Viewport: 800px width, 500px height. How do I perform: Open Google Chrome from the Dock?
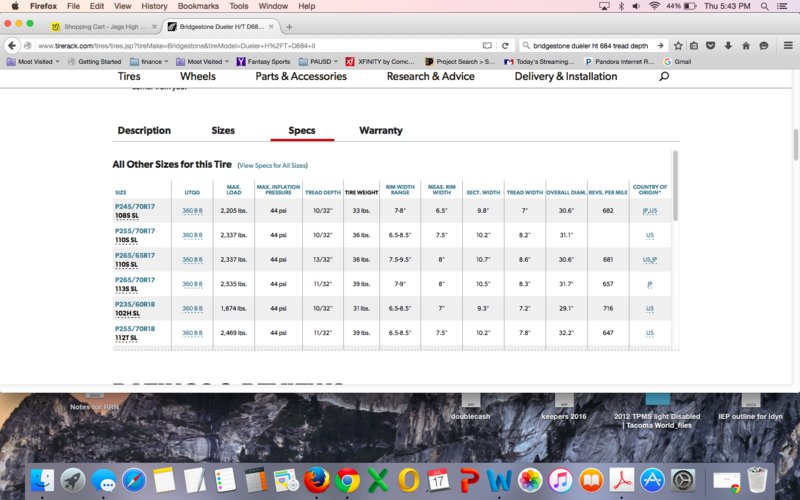click(347, 480)
